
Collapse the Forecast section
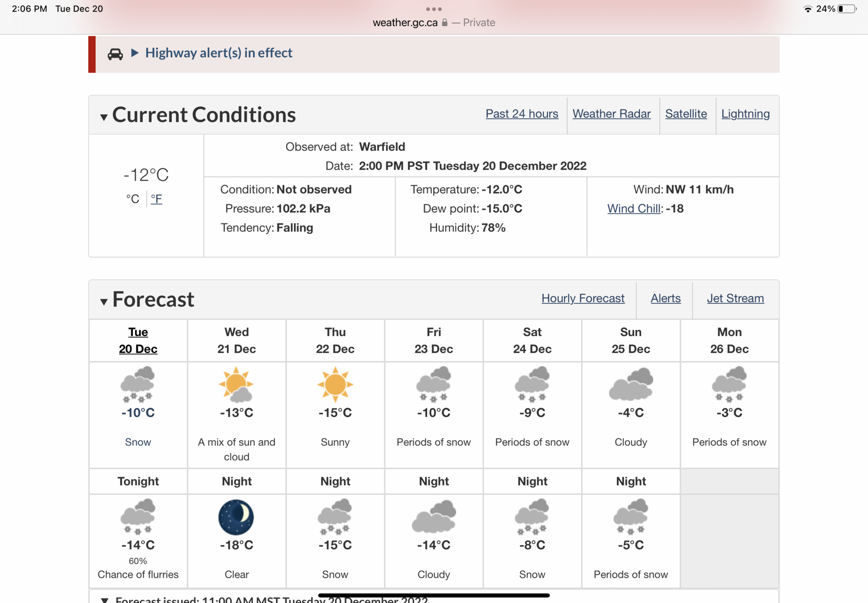[104, 301]
